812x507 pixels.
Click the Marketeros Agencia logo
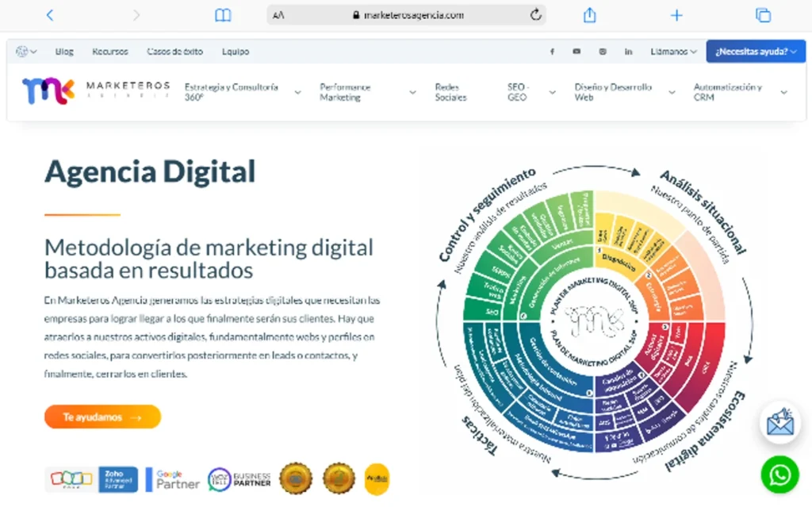point(96,90)
